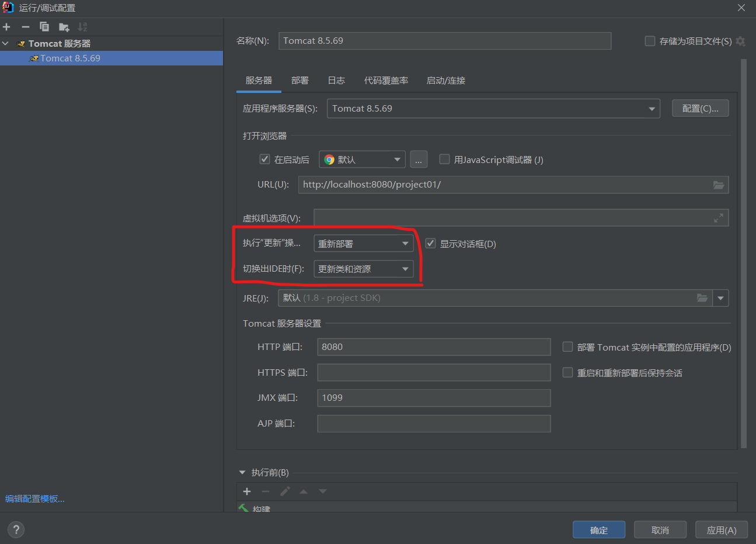The width and height of the screenshot is (756, 544).
Task: Move before-launch task up
Action: coord(304,491)
